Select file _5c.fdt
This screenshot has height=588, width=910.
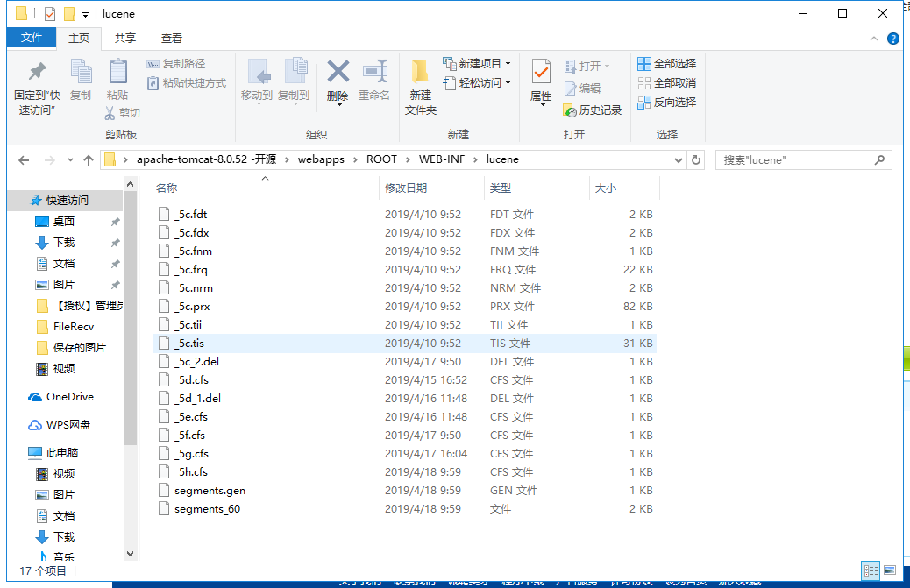tap(405, 215)
